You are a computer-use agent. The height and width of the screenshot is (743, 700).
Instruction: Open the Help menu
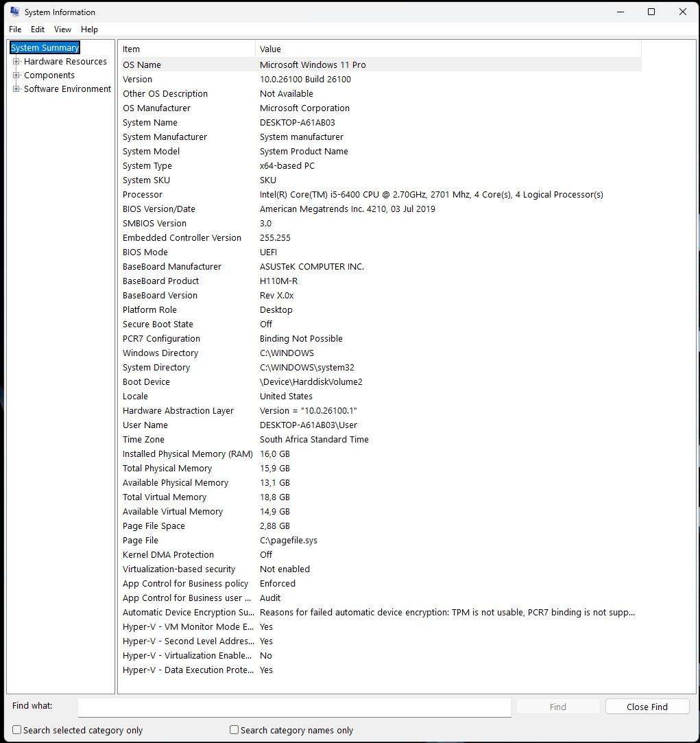pyautogui.click(x=89, y=30)
